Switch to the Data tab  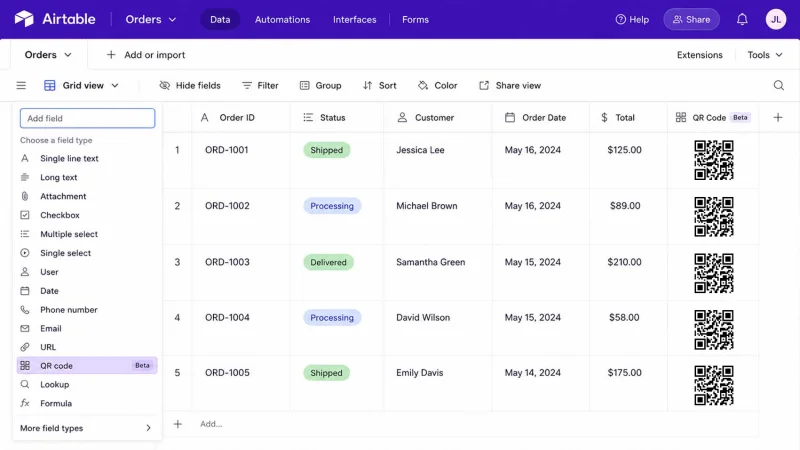point(220,19)
